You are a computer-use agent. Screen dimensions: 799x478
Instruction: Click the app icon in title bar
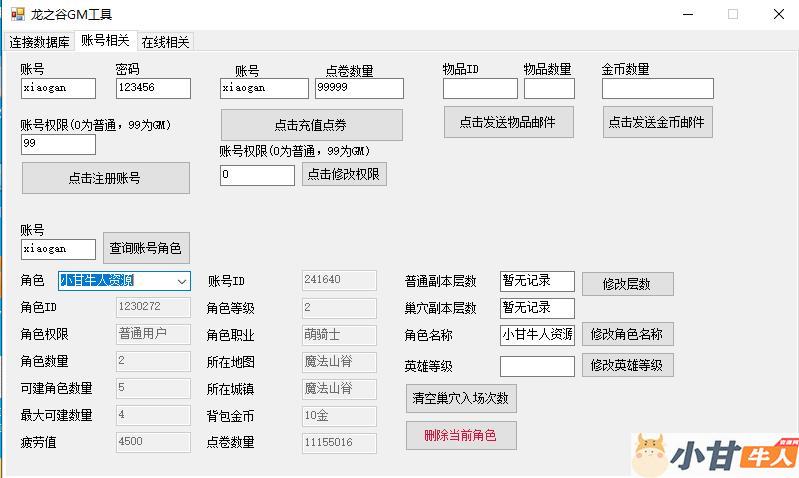pos(16,14)
